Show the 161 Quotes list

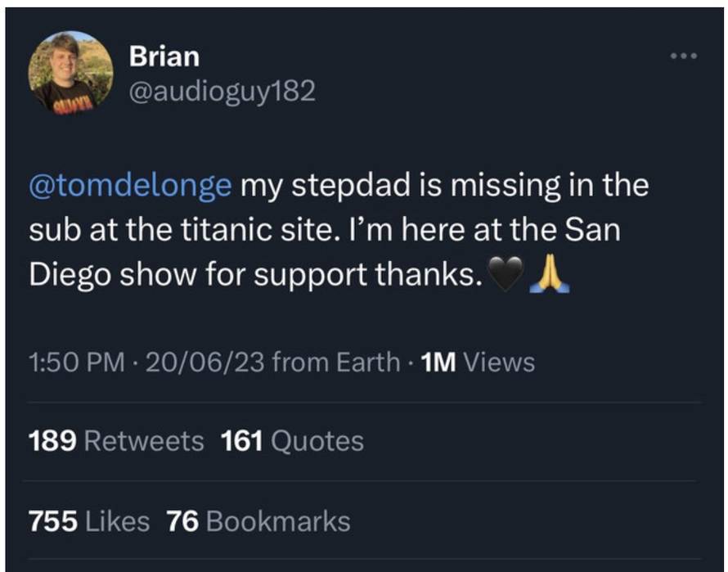click(x=292, y=442)
